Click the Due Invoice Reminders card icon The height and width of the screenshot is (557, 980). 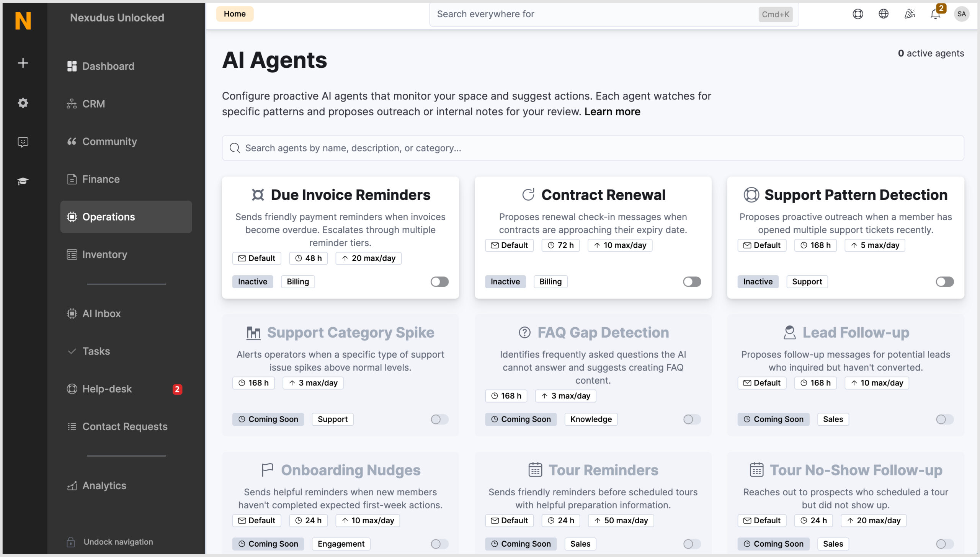pyautogui.click(x=258, y=195)
